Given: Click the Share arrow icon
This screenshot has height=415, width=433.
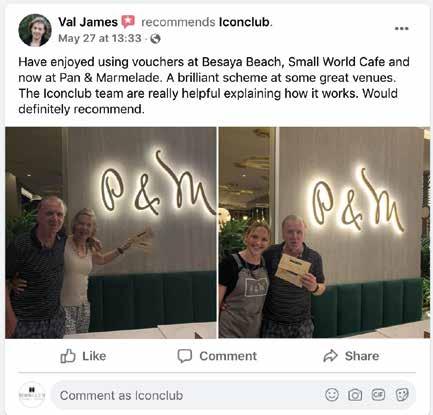Looking at the screenshot, I should (330, 356).
